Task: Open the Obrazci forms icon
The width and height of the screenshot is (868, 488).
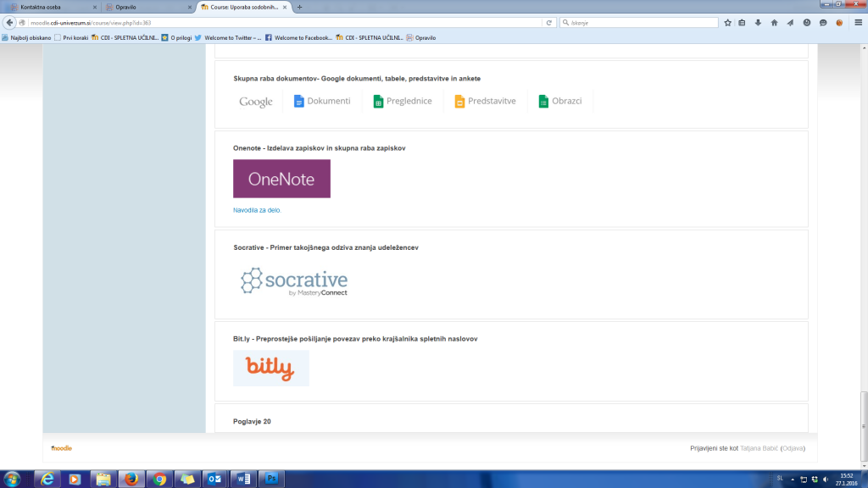Action: tap(560, 101)
